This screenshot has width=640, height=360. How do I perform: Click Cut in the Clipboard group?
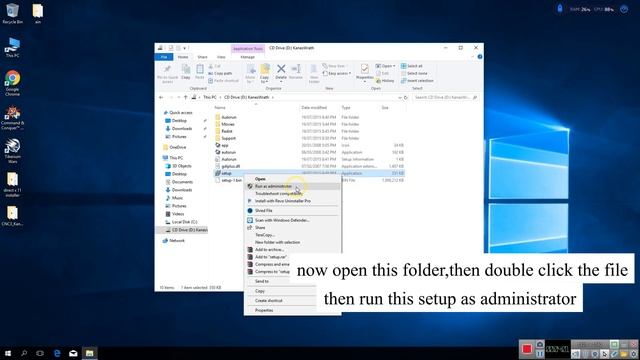tap(215, 66)
